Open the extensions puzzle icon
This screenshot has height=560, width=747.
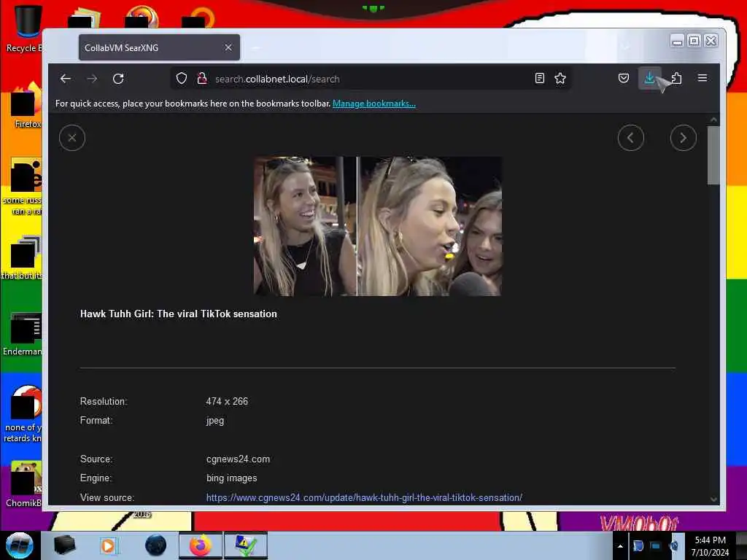[676, 78]
